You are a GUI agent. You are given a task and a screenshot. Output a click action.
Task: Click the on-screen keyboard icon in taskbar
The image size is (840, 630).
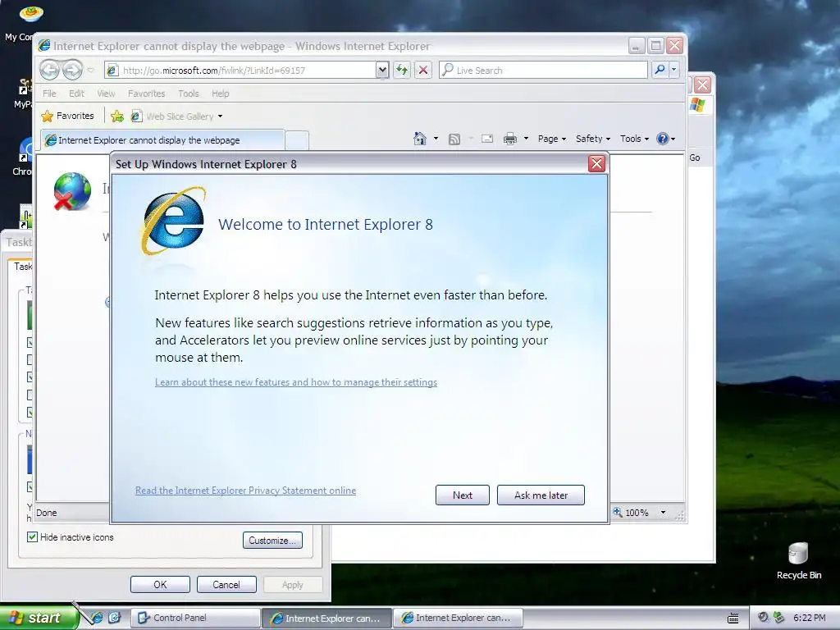pyautogui.click(x=733, y=619)
